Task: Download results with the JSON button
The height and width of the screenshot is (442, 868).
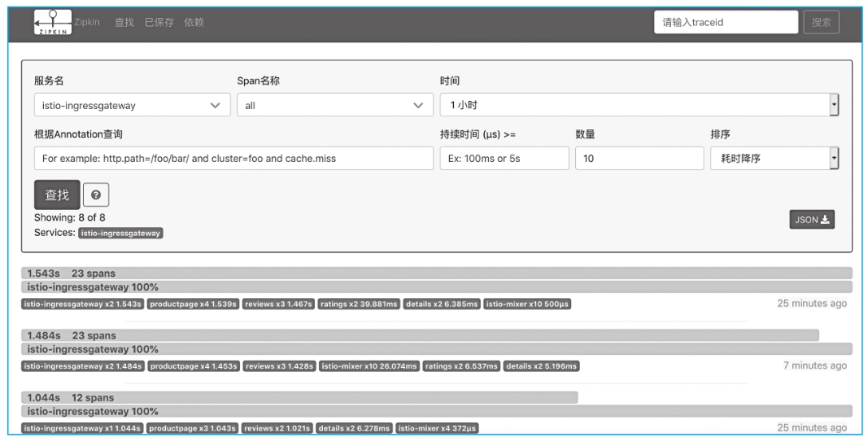Action: [811, 220]
